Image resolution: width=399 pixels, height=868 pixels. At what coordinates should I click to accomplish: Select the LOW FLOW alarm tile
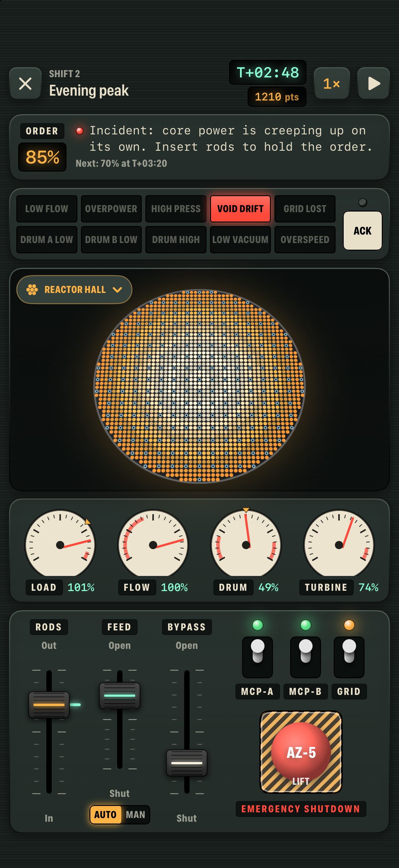[x=47, y=209]
